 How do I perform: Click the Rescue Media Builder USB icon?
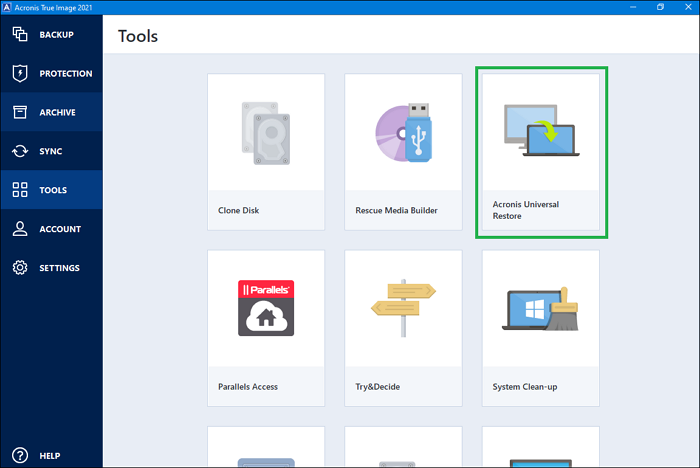[x=403, y=133]
